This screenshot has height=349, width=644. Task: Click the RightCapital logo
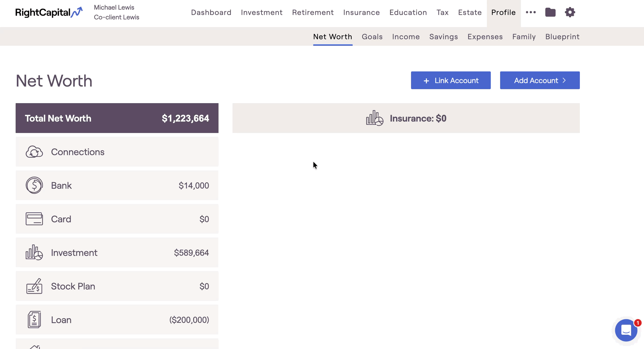click(x=49, y=12)
